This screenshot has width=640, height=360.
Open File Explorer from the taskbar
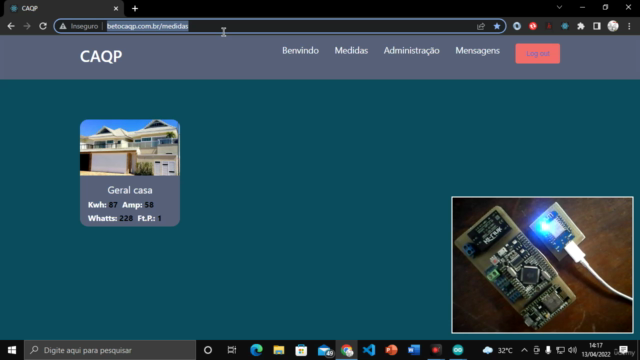[x=279, y=350]
